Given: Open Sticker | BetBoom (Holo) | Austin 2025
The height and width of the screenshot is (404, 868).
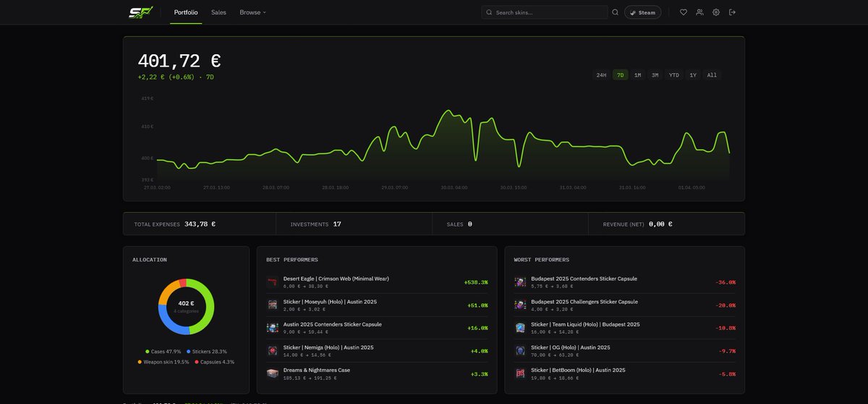Looking at the screenshot, I should 578,370.
